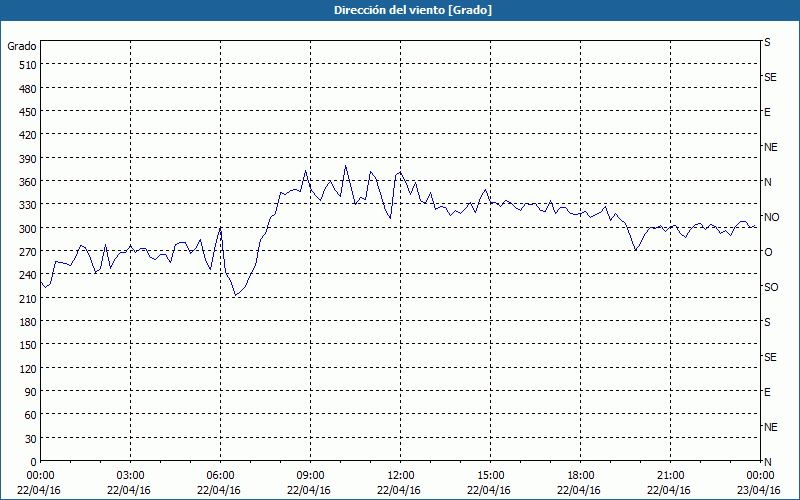The height and width of the screenshot is (500, 800).
Task: Select the 06:00 time axis label
Action: pos(220,476)
